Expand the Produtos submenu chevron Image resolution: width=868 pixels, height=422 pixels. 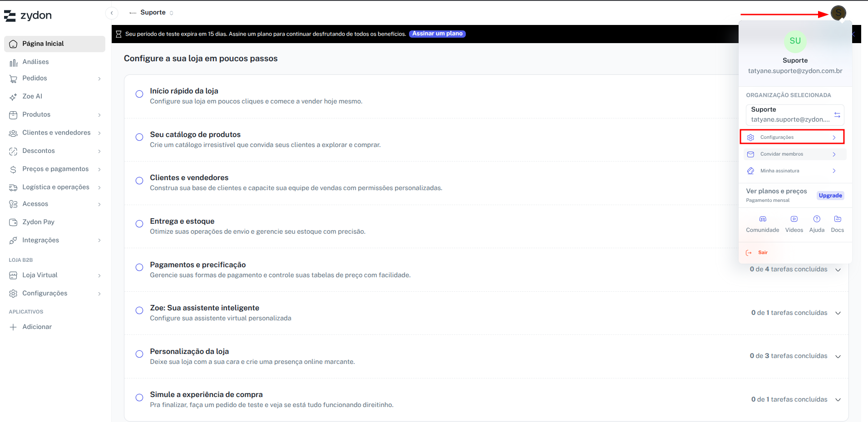(99, 115)
